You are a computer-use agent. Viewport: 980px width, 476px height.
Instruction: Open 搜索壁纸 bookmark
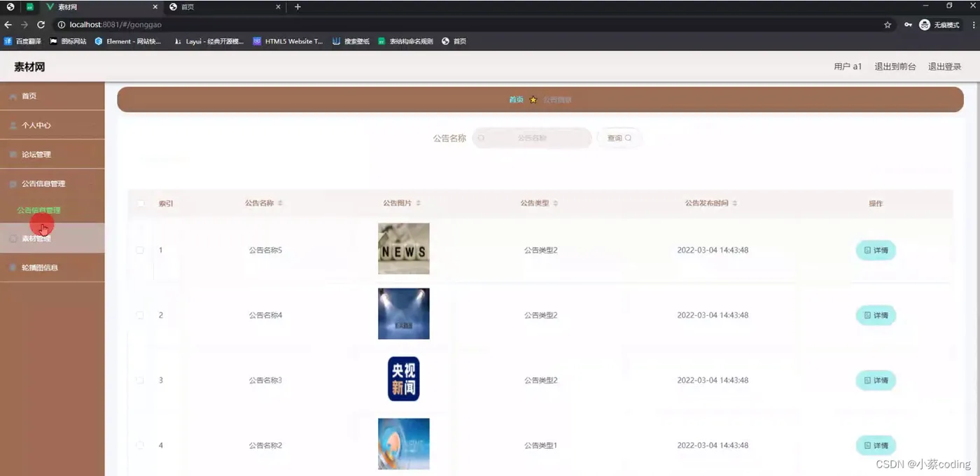tap(351, 41)
